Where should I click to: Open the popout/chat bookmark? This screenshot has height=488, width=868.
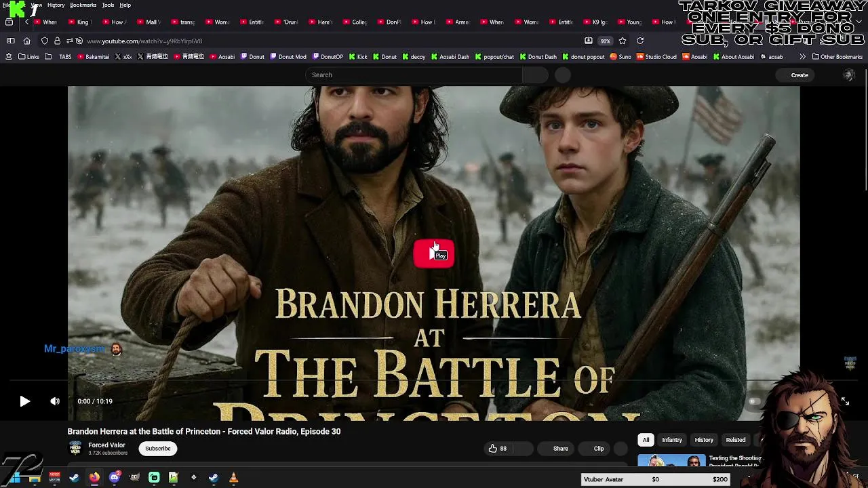494,57
